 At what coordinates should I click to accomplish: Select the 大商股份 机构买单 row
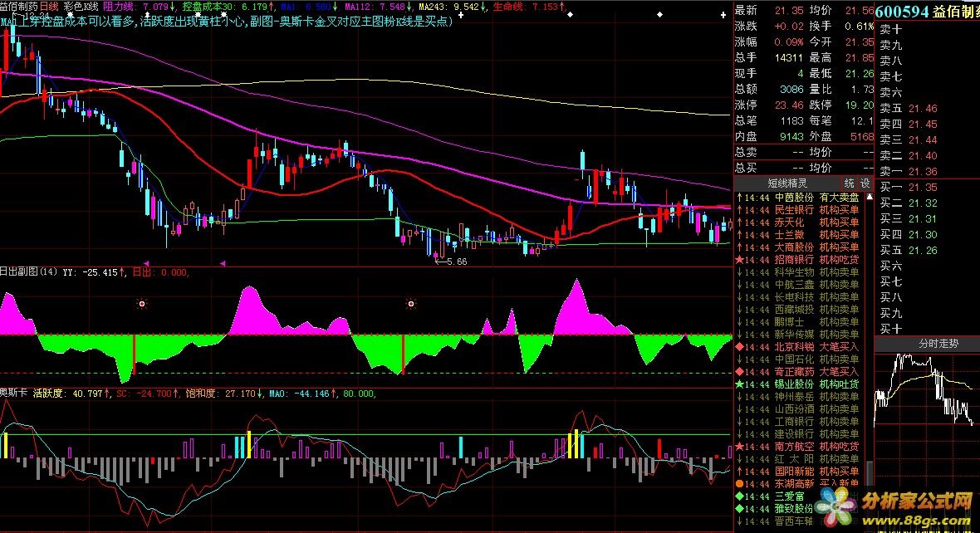click(x=801, y=247)
